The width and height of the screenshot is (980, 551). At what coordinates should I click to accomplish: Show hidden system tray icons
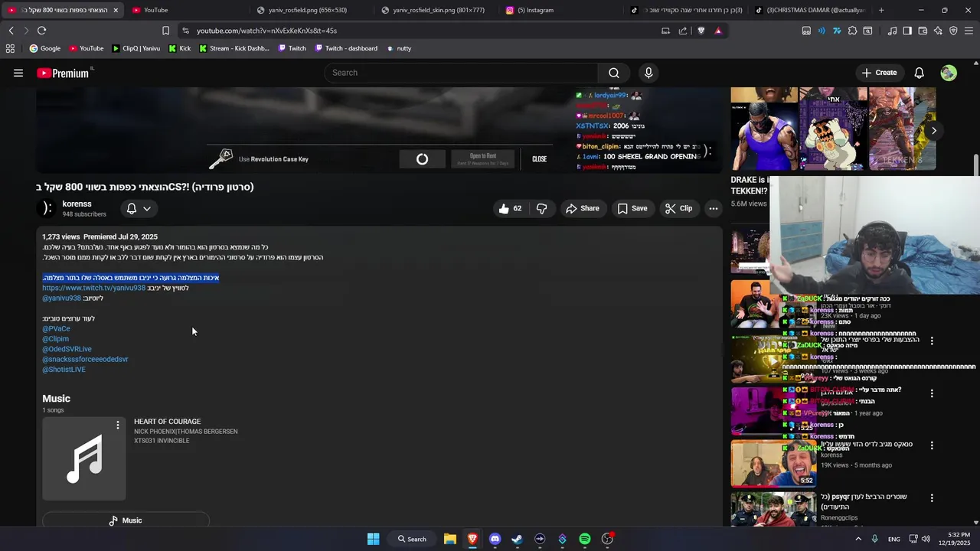(857, 539)
